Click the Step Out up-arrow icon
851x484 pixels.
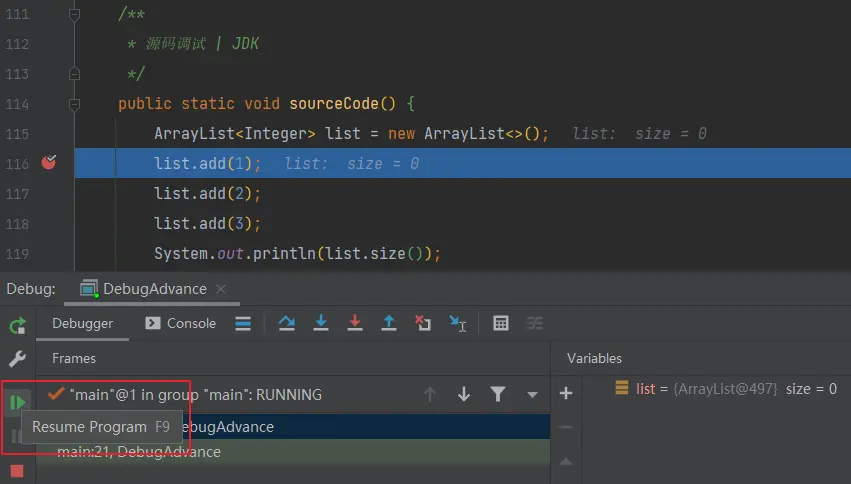tap(389, 323)
